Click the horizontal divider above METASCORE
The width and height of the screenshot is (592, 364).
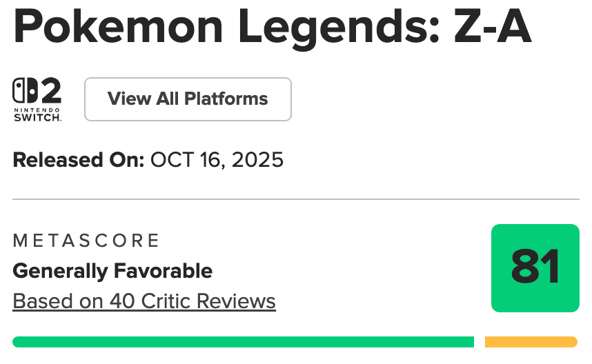coord(296,200)
